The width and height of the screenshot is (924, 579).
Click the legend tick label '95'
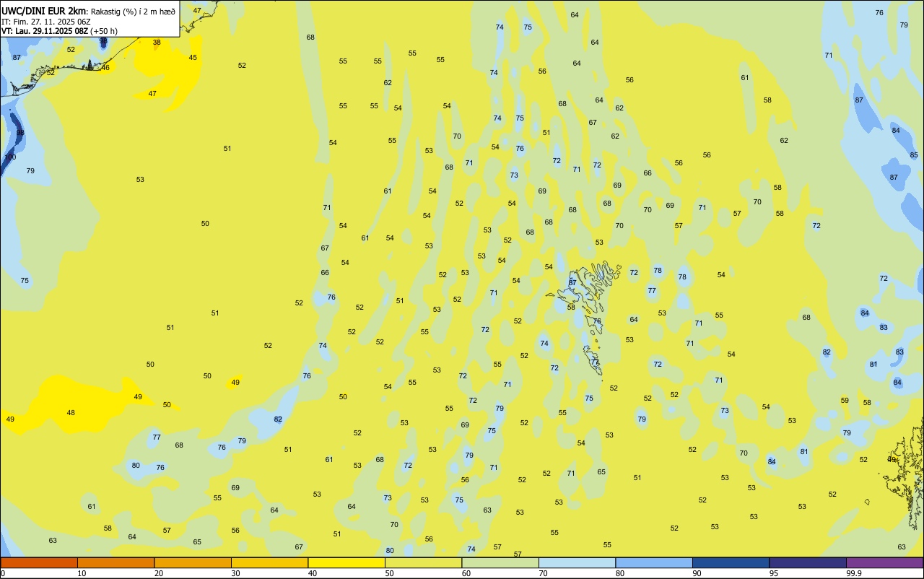tap(774, 573)
